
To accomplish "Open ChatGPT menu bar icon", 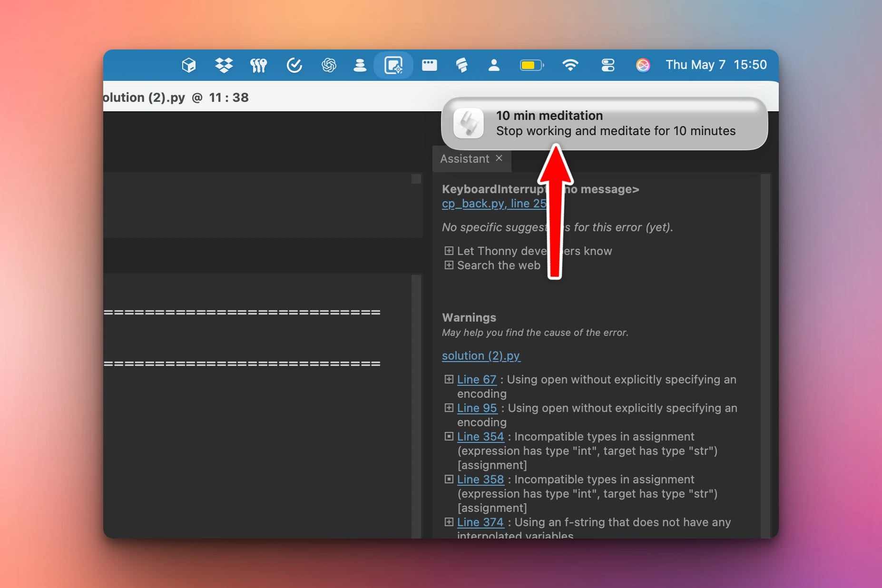I will pyautogui.click(x=329, y=65).
